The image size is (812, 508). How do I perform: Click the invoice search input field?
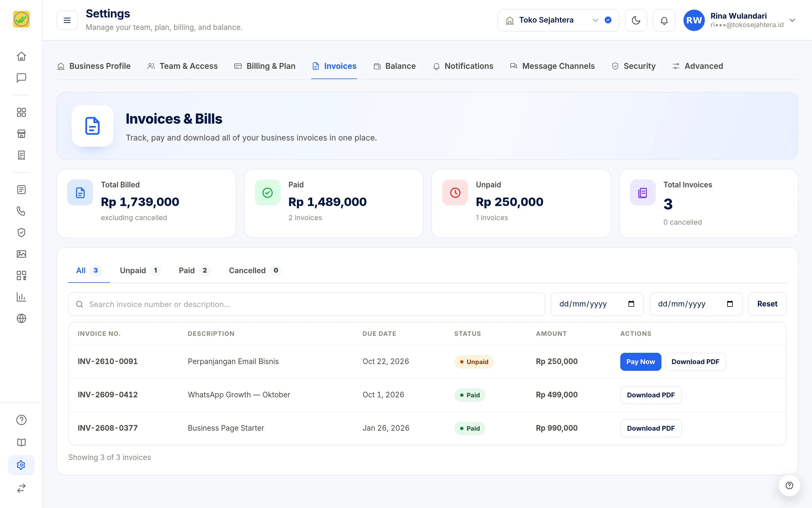click(307, 304)
